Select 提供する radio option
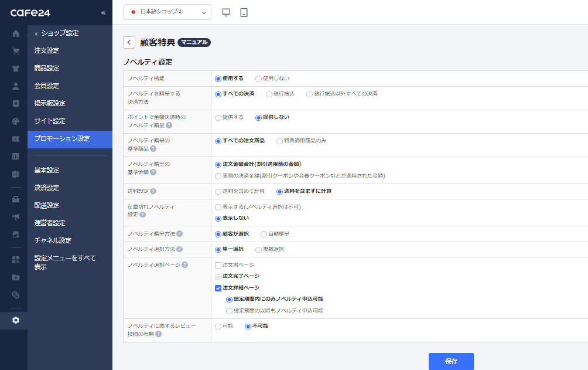 coord(218,118)
